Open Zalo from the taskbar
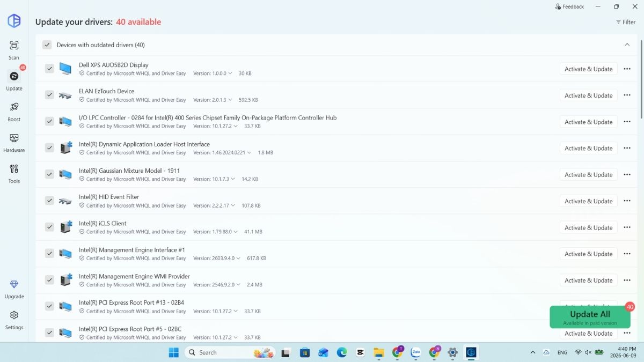This screenshot has width=644, height=362. (415, 352)
